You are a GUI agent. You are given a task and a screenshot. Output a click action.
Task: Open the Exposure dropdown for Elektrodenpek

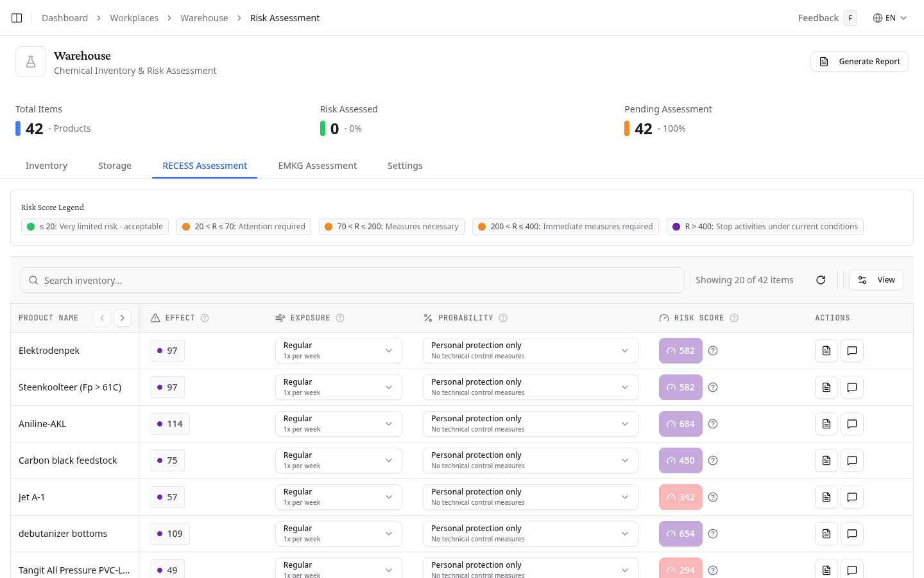(x=338, y=351)
